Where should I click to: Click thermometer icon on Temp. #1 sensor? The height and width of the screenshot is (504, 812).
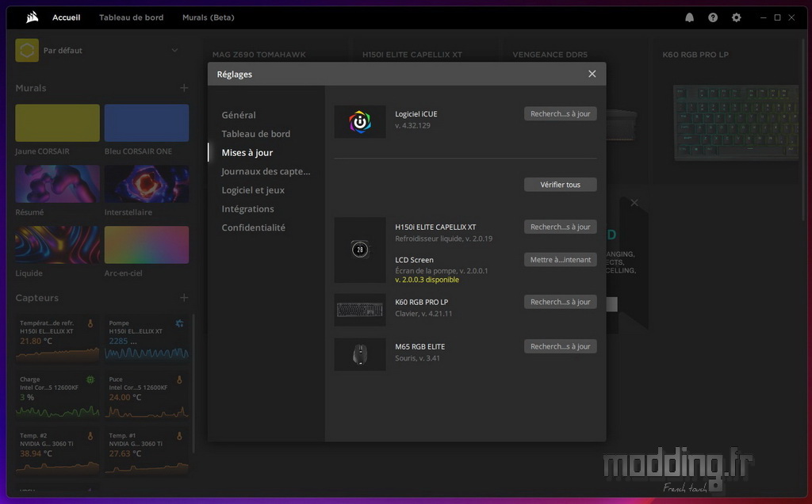click(179, 436)
